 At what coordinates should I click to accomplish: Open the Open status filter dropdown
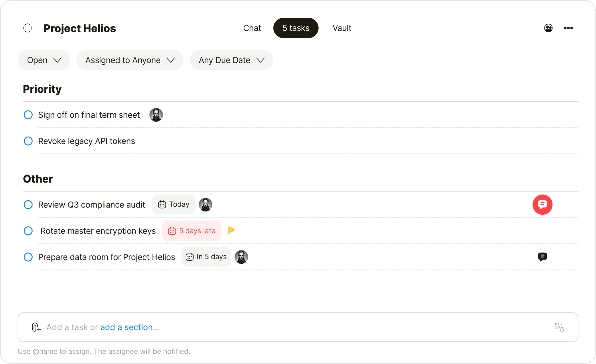(44, 60)
